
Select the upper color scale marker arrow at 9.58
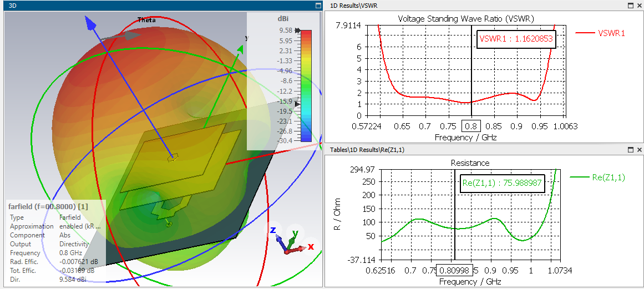click(x=298, y=31)
